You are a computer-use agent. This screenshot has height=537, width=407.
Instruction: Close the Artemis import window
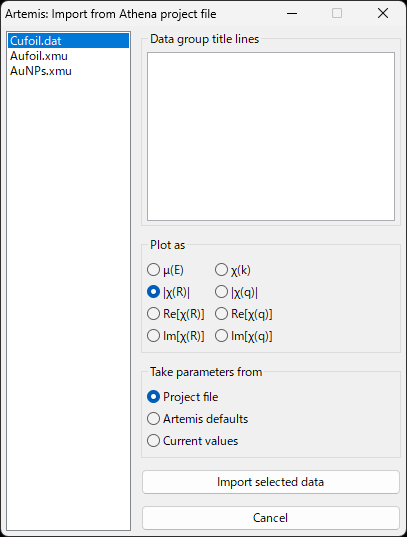(x=383, y=14)
